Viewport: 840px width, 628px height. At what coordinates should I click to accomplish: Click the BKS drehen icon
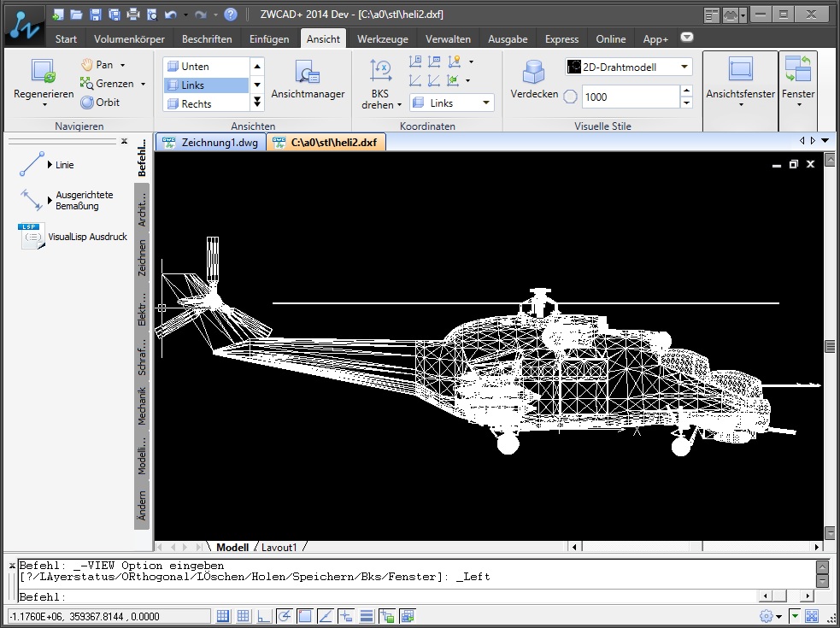380,71
